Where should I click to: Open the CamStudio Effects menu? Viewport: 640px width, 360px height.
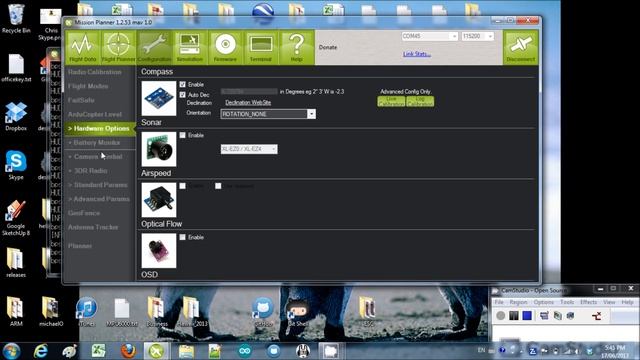click(589, 302)
